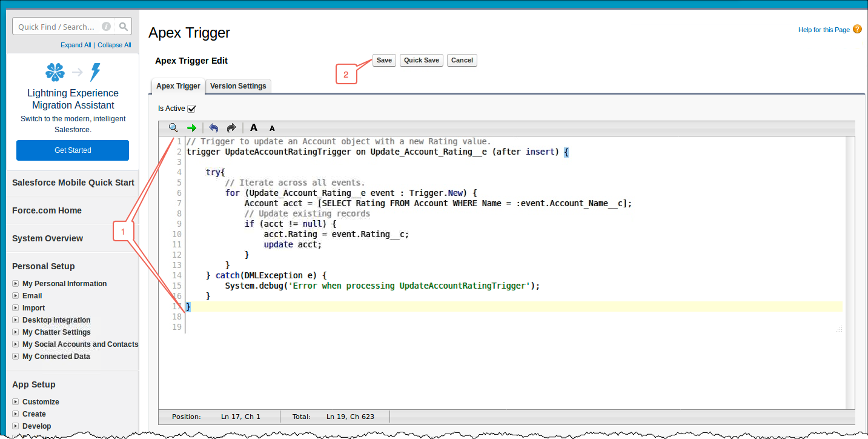Expand the Email section

pyautogui.click(x=16, y=296)
